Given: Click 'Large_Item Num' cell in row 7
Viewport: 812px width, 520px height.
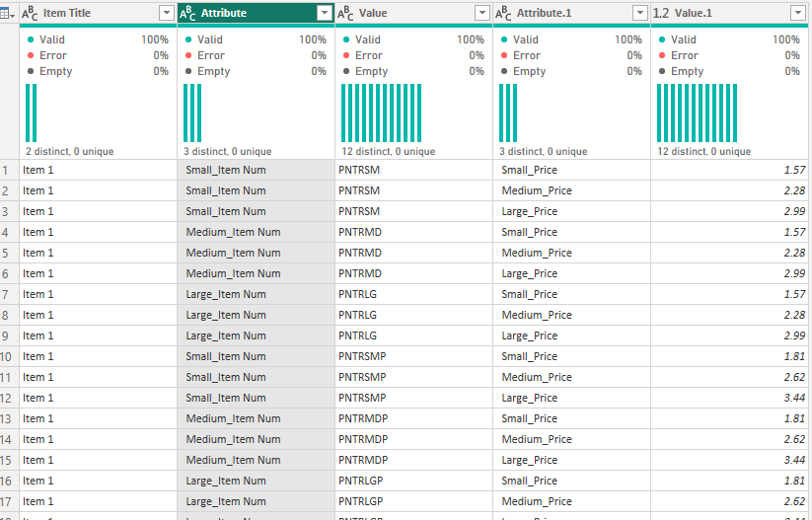Looking at the screenshot, I should point(256,294).
